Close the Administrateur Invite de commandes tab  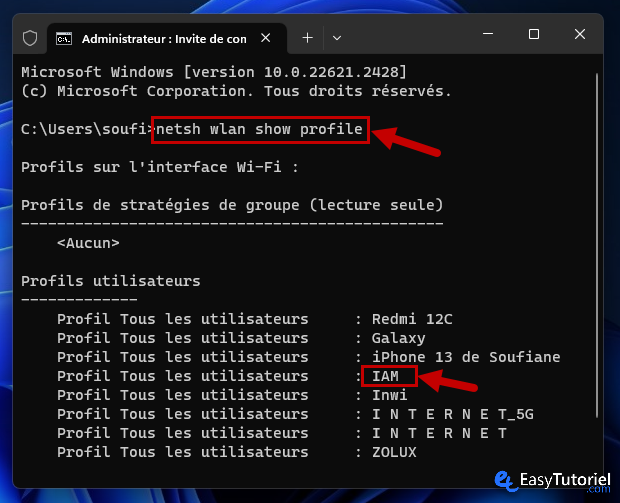pyautogui.click(x=266, y=38)
